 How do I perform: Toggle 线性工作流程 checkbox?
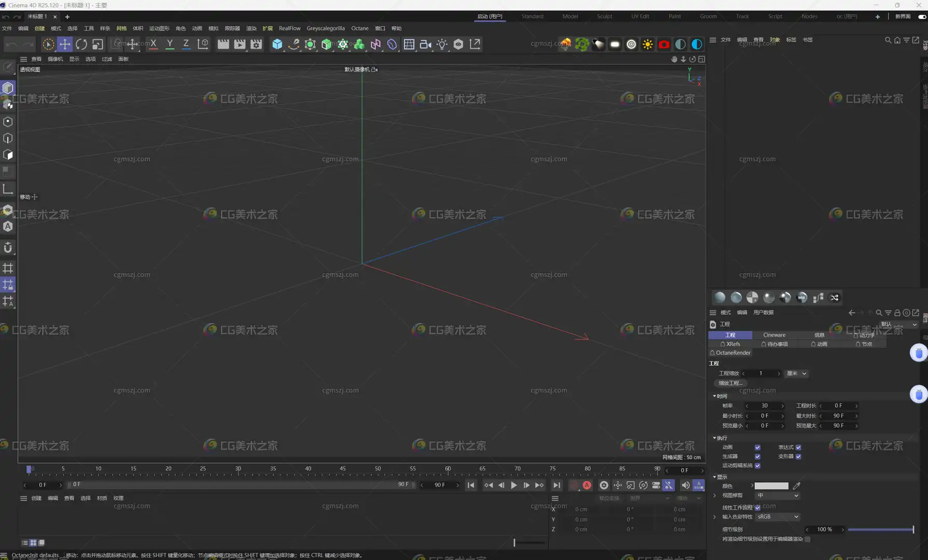click(x=757, y=508)
